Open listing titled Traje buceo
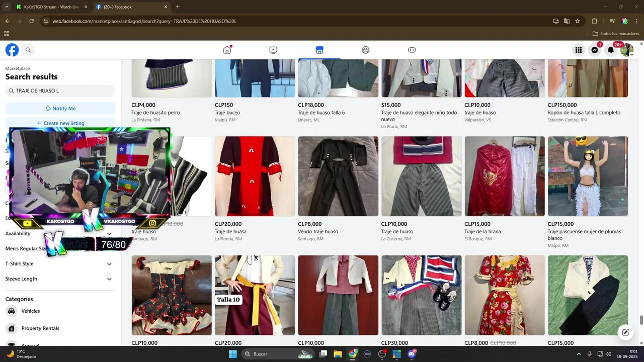 [x=227, y=113]
